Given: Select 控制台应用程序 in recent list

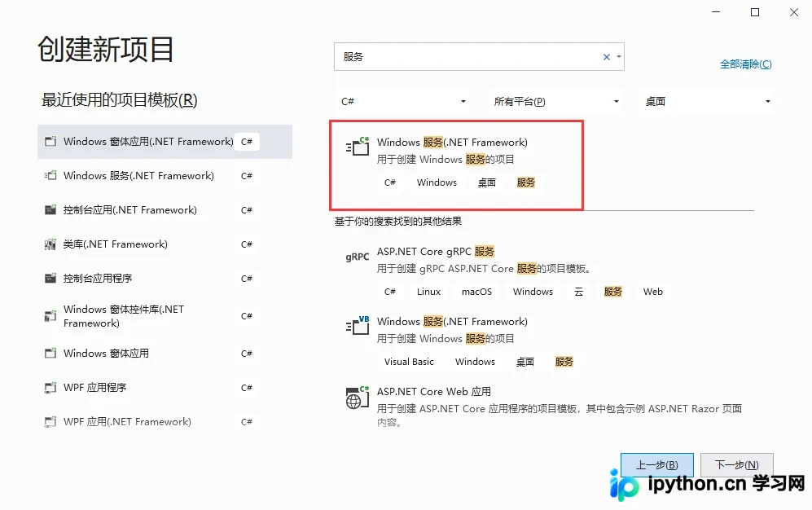Looking at the screenshot, I should coord(165,278).
